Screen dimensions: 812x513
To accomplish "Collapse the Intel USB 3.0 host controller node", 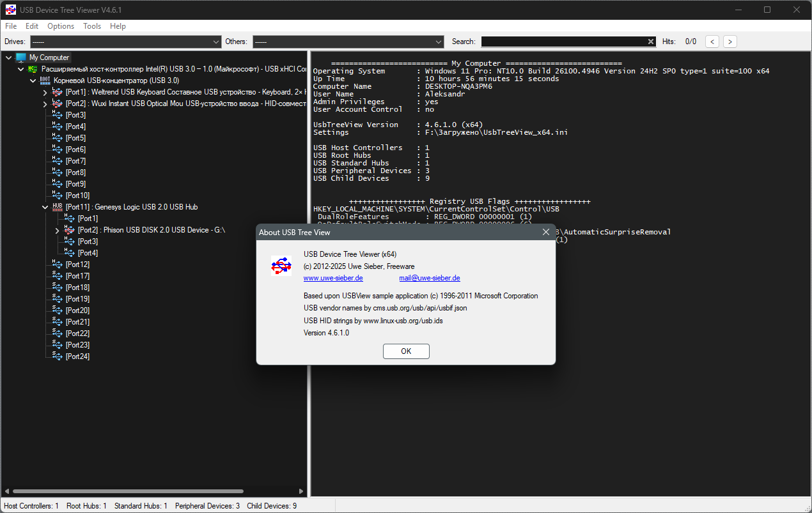I will pyautogui.click(x=21, y=69).
